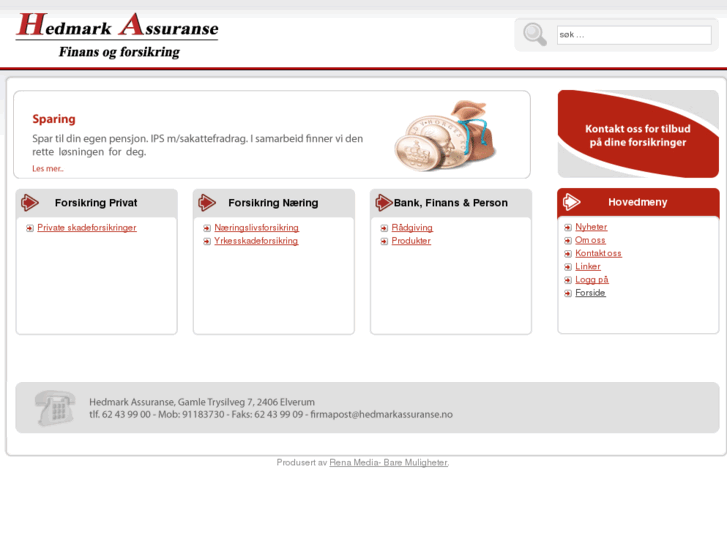The height and width of the screenshot is (545, 727).
Task: Follow the Les mer link
Action: pyautogui.click(x=48, y=169)
